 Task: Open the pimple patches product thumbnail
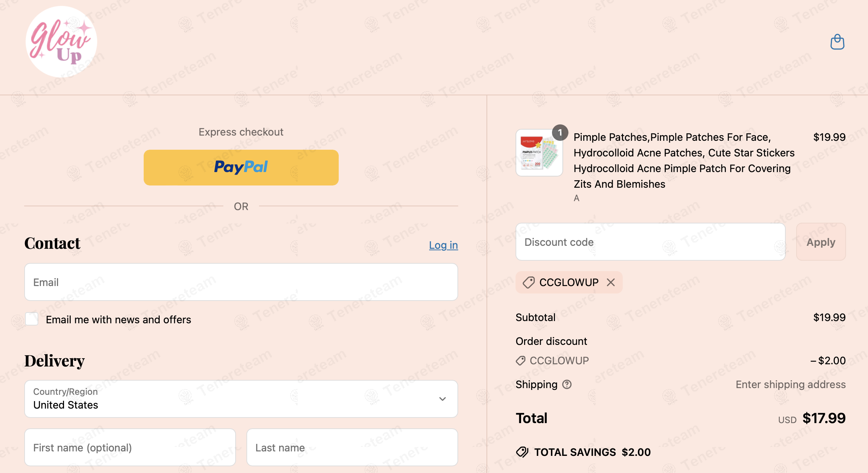click(539, 153)
